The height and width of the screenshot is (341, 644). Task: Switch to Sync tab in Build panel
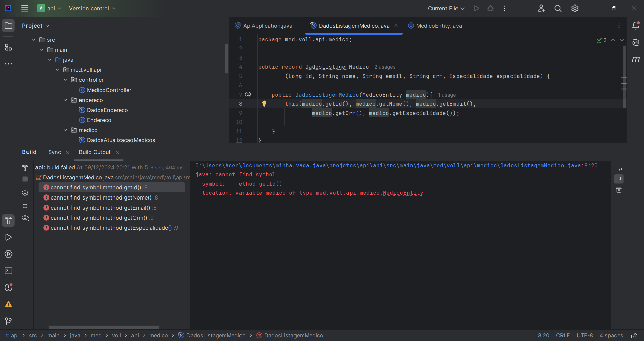pos(55,152)
